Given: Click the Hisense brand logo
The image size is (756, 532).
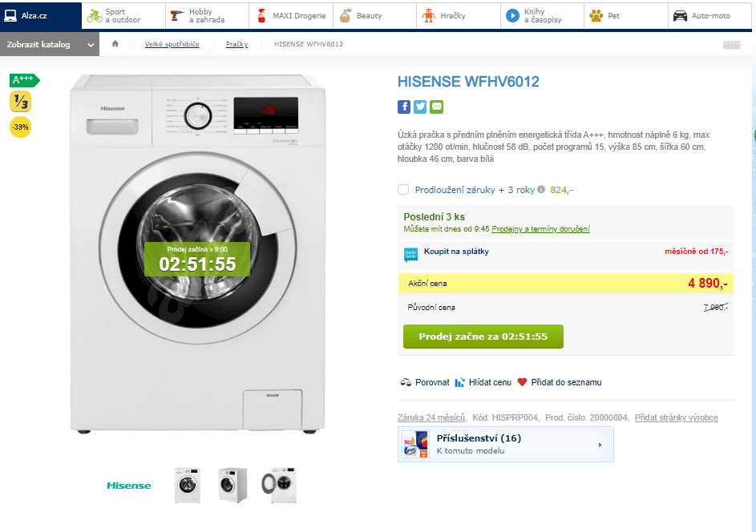Looking at the screenshot, I should coord(129,486).
